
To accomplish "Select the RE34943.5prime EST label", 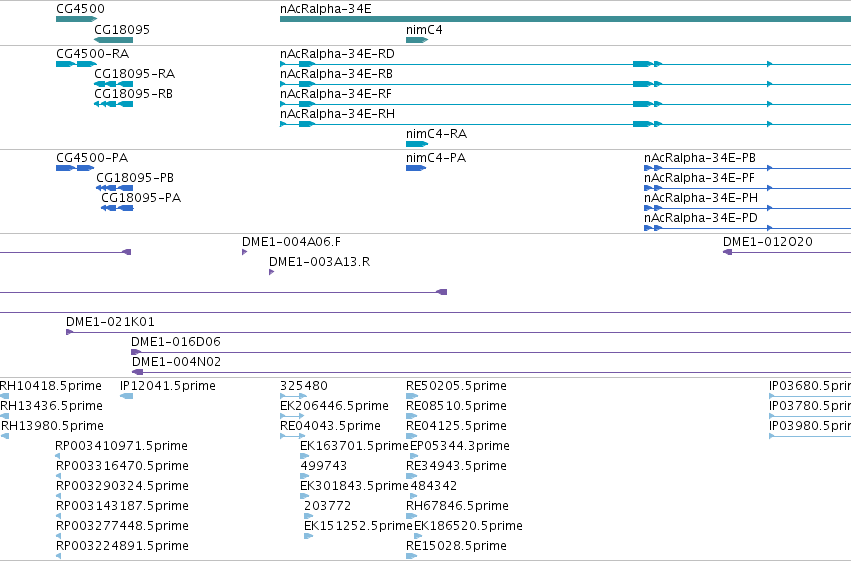I will [456, 466].
